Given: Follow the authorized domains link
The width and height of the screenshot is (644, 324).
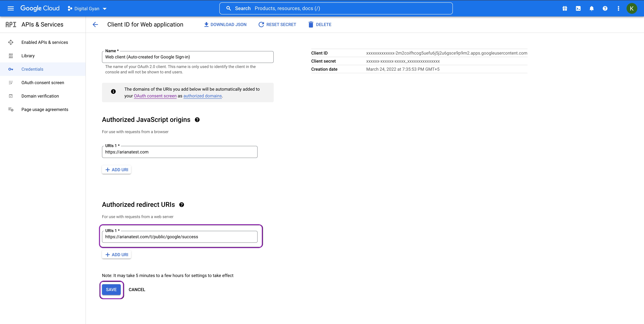Looking at the screenshot, I should [x=202, y=96].
